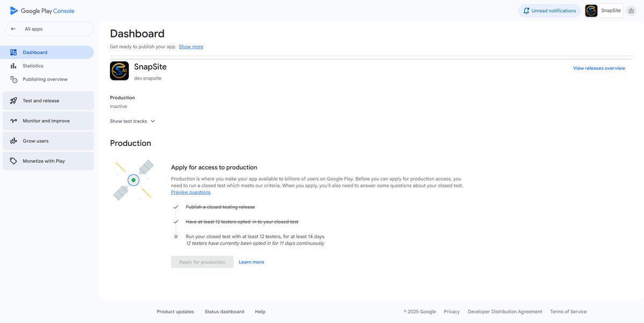The image size is (644, 323).
Task: Click the Help footer link
Action: (260, 312)
